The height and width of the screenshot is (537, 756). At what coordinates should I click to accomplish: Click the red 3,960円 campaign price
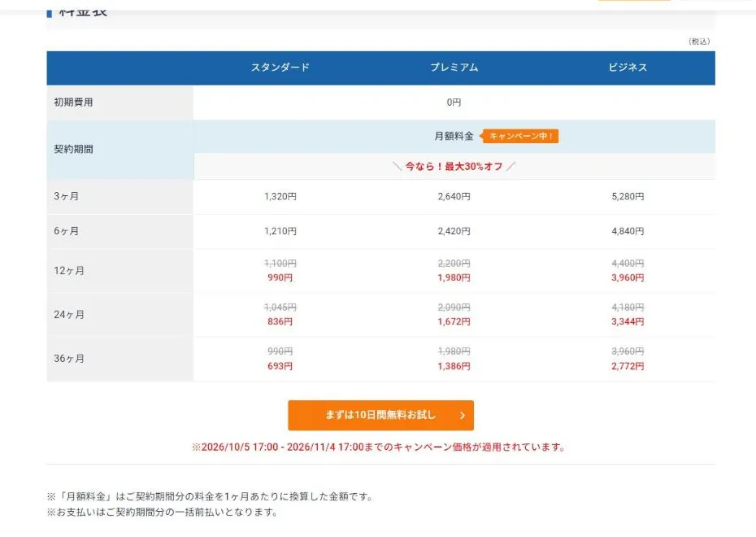[x=628, y=278]
